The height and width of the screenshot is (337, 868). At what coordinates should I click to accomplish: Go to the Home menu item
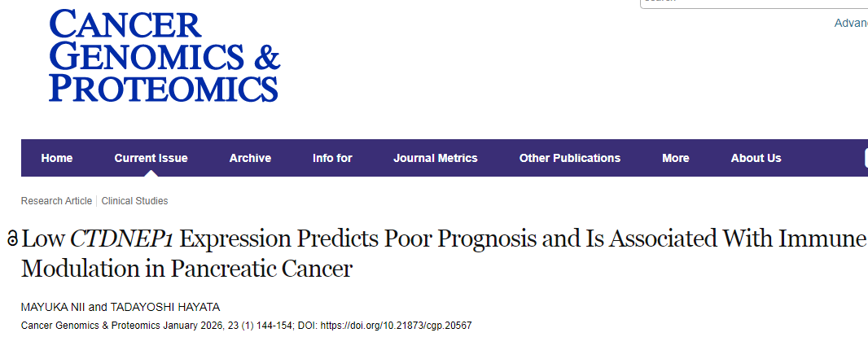[x=57, y=158]
